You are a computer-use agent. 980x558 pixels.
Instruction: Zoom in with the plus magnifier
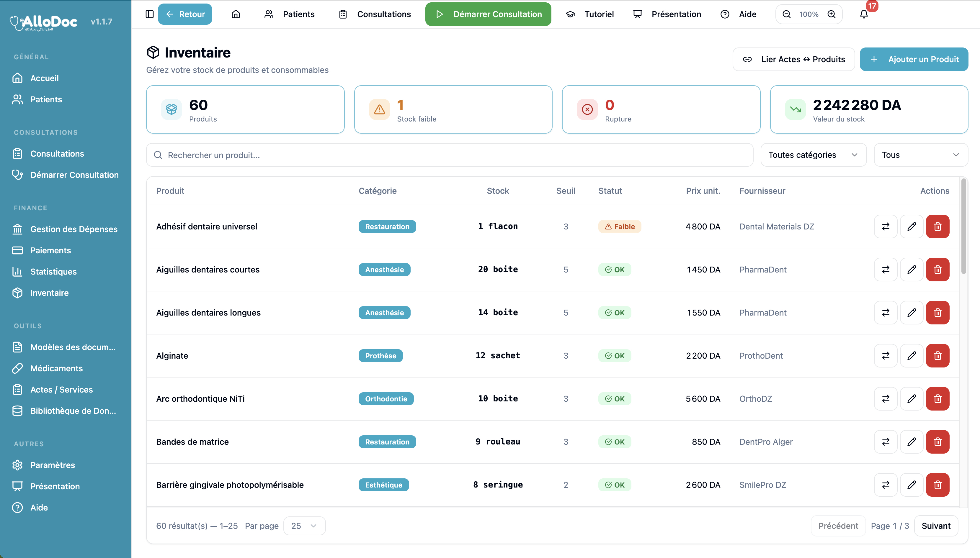(x=831, y=14)
